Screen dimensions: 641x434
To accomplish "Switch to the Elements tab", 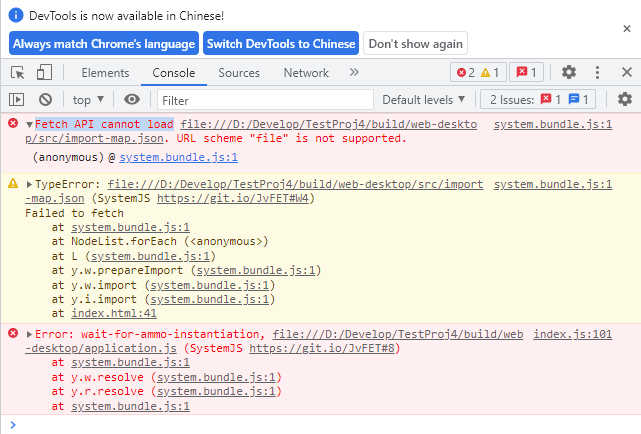I will (x=105, y=73).
